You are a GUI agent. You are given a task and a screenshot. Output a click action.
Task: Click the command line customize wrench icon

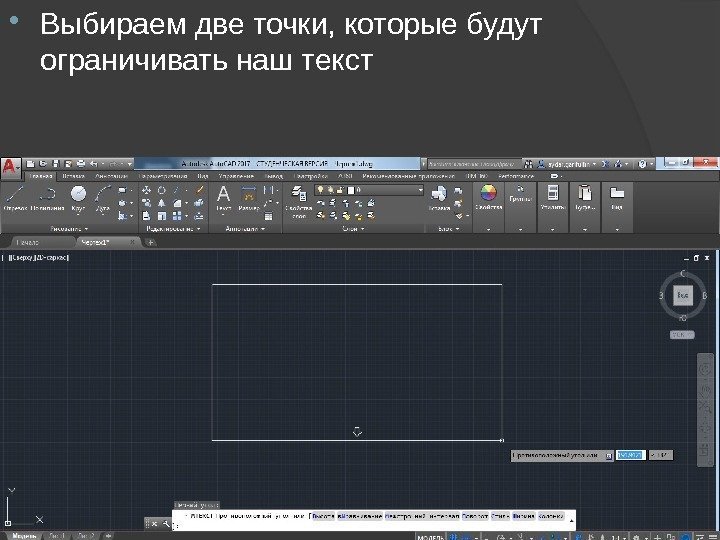[x=165, y=523]
